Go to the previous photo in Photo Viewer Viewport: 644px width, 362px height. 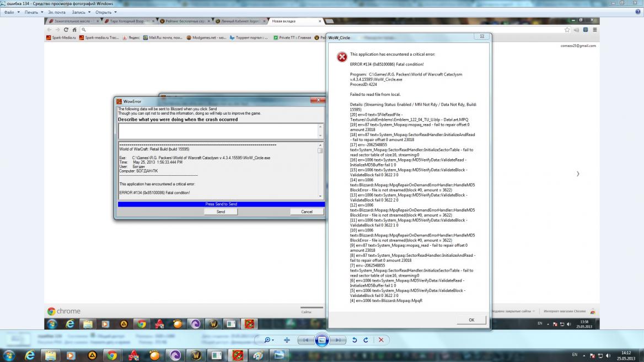point(305,340)
